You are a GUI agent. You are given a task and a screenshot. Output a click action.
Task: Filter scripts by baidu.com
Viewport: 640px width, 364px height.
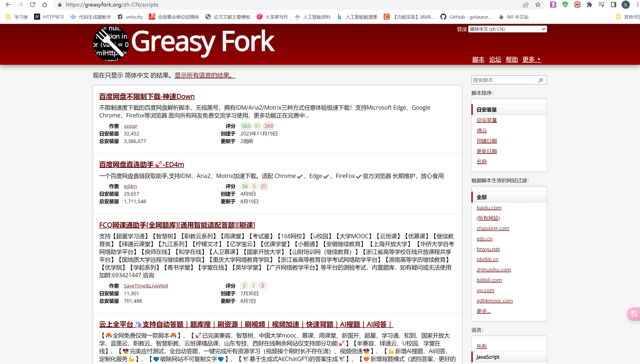click(489, 208)
